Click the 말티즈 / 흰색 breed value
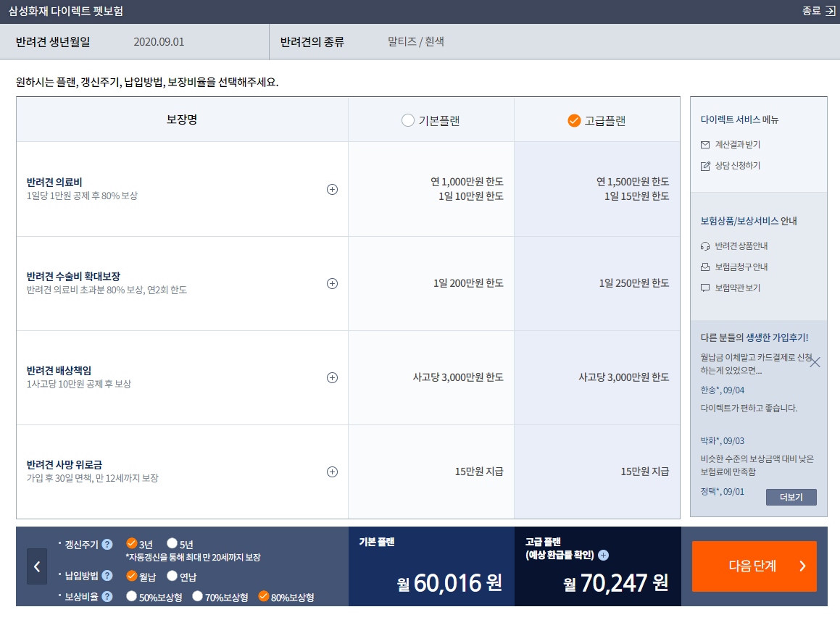Screen dimensions: 840x620 tap(416, 42)
